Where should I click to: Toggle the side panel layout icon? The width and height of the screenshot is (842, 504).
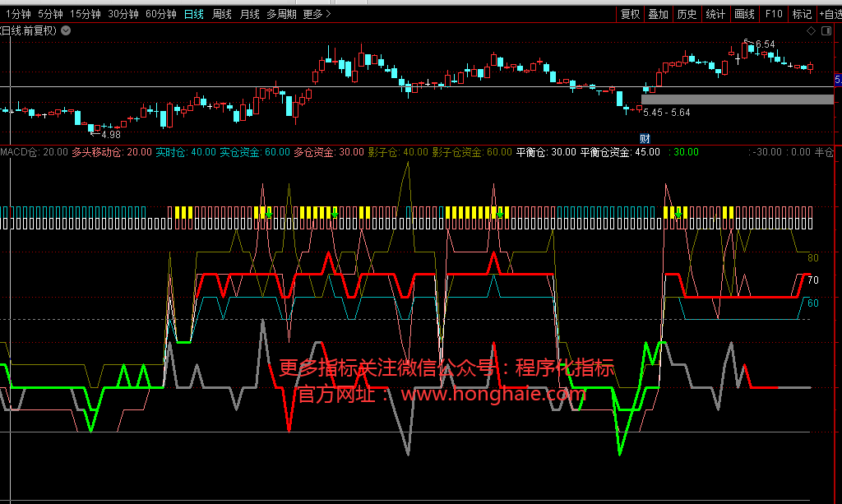tap(825, 30)
